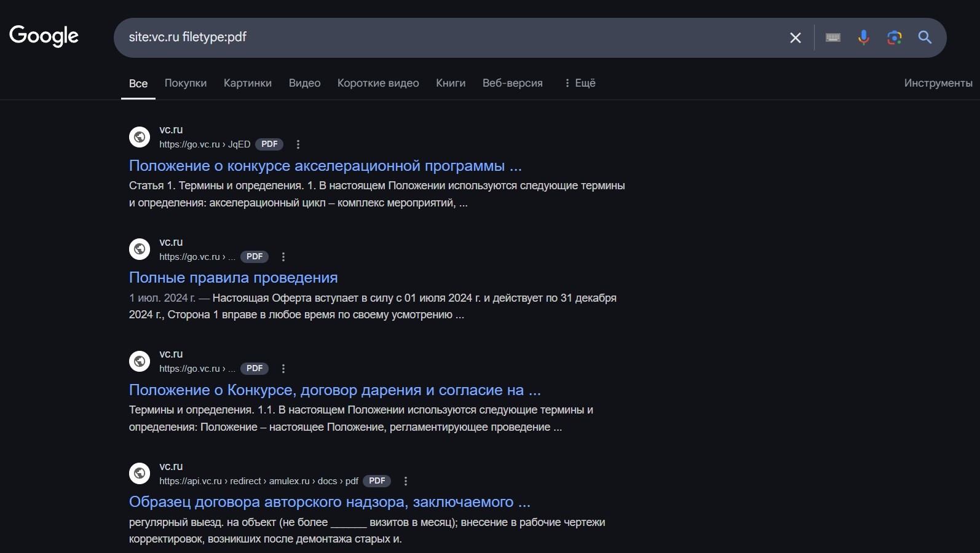980x553 pixels.
Task: Open the 'Покупки' shopping tab
Action: [185, 83]
